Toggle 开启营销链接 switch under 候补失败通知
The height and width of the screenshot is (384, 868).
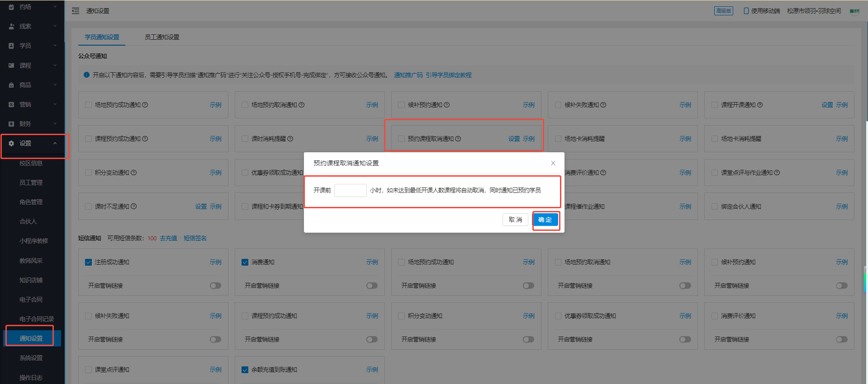click(x=216, y=339)
